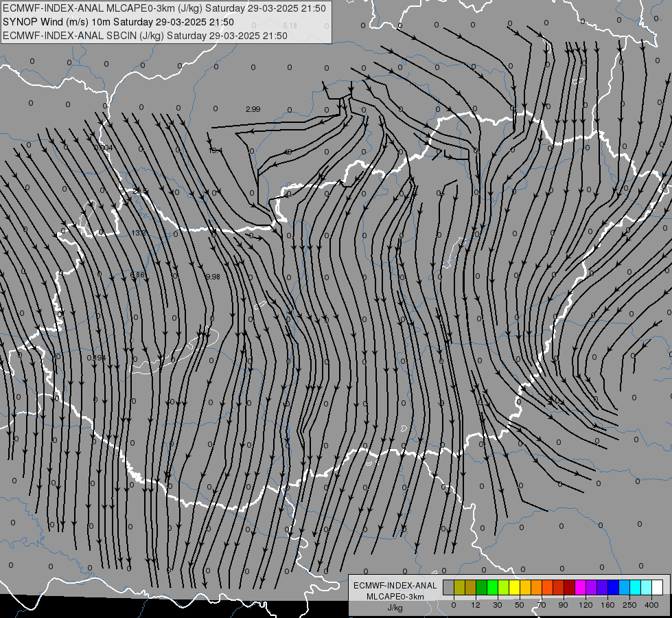Click the legend tick label 400
The width and height of the screenshot is (672, 618).
tap(651, 605)
